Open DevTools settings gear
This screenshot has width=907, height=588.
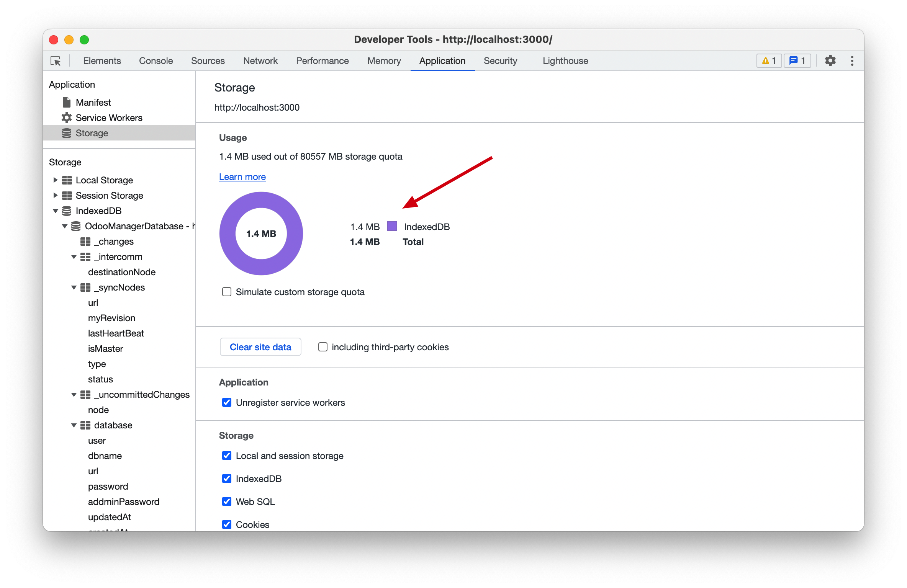point(830,61)
